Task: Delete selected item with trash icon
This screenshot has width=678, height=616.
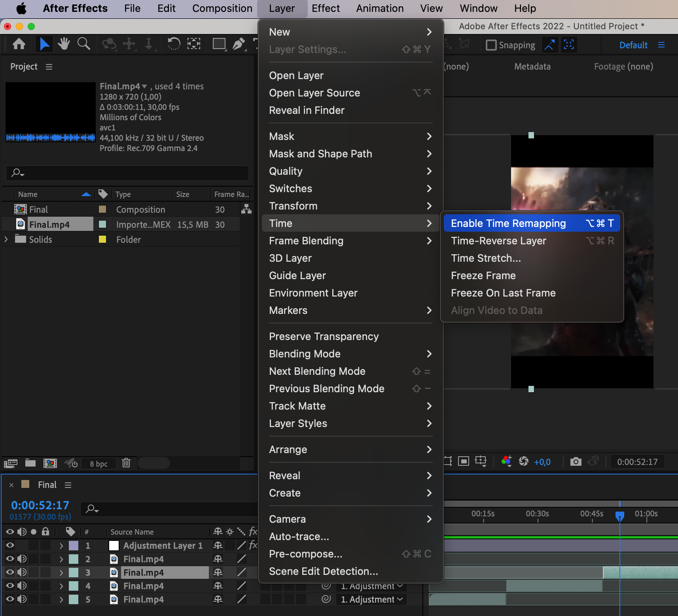Action: [126, 463]
